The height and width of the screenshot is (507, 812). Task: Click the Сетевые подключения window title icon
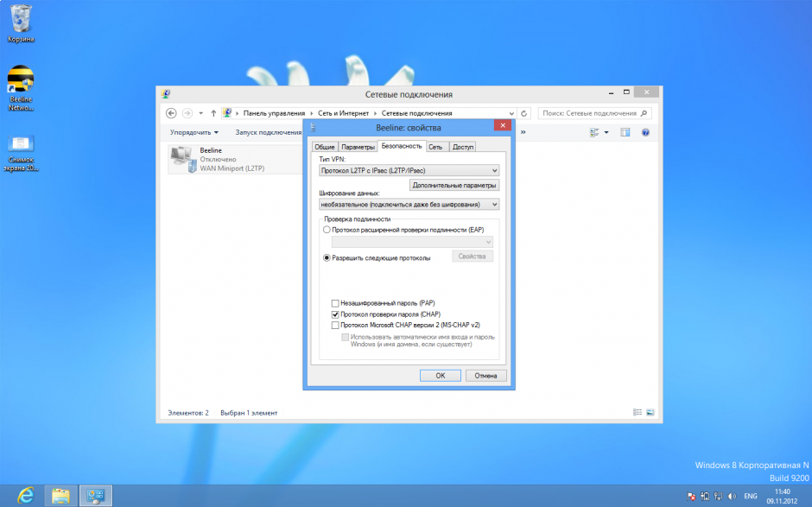[x=166, y=94]
